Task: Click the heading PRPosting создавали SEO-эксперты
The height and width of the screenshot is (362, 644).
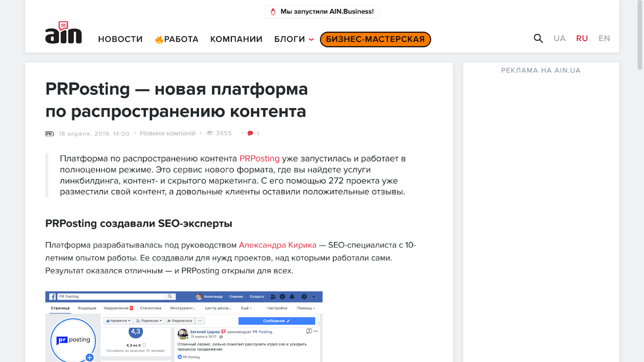Action: pos(139,223)
